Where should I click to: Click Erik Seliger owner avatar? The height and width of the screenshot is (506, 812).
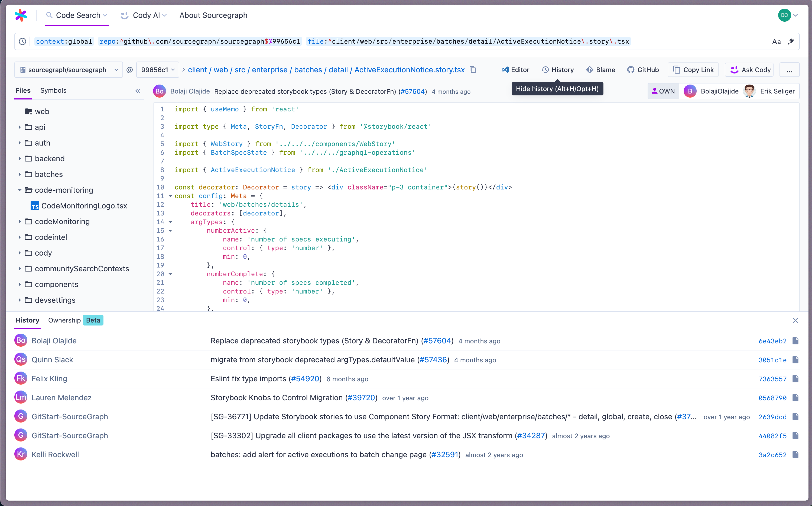pyautogui.click(x=749, y=91)
